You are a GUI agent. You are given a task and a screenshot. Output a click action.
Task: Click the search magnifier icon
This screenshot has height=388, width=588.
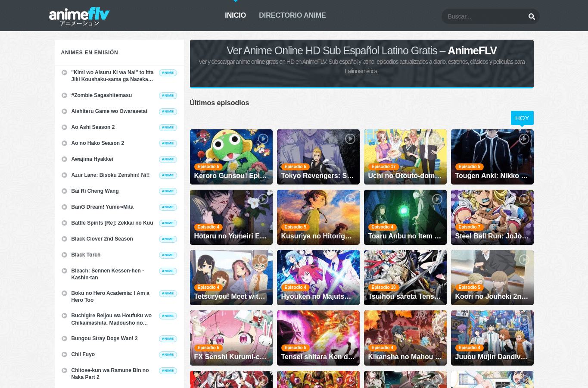[x=532, y=16]
